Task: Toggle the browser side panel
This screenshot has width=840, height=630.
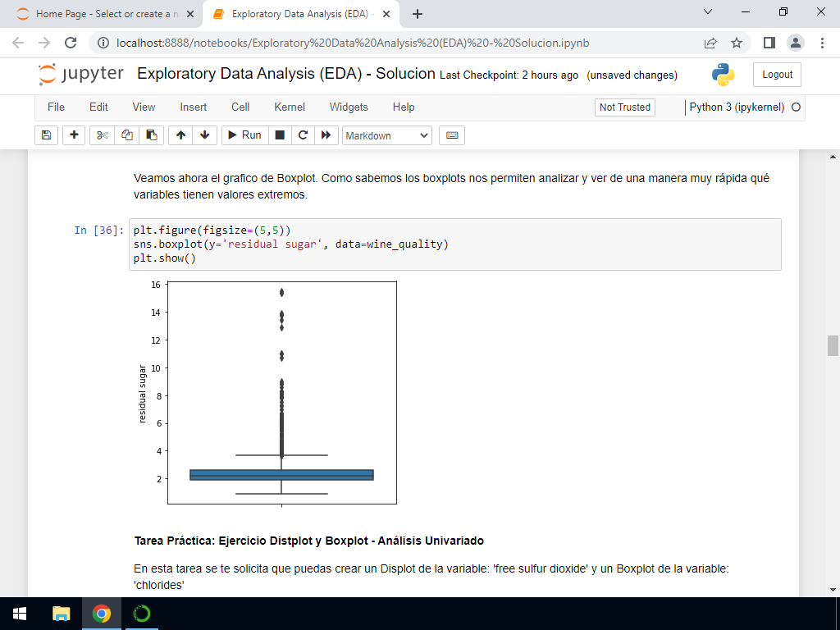Action: click(769, 43)
